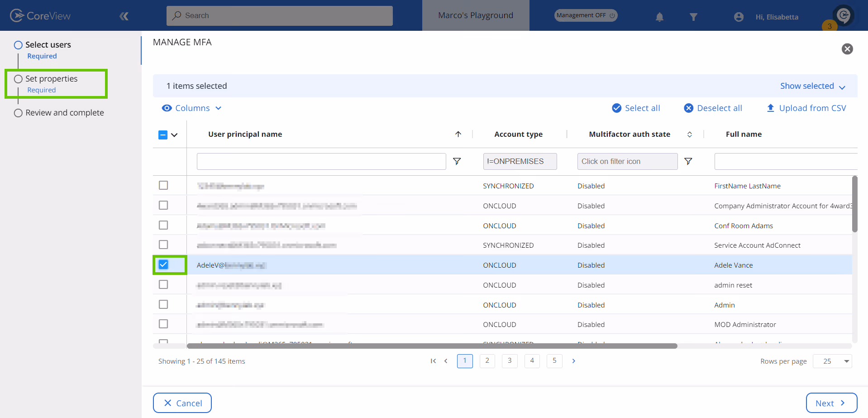Check the checkbox for admin reset row
This screenshot has height=418, width=868.
163,284
